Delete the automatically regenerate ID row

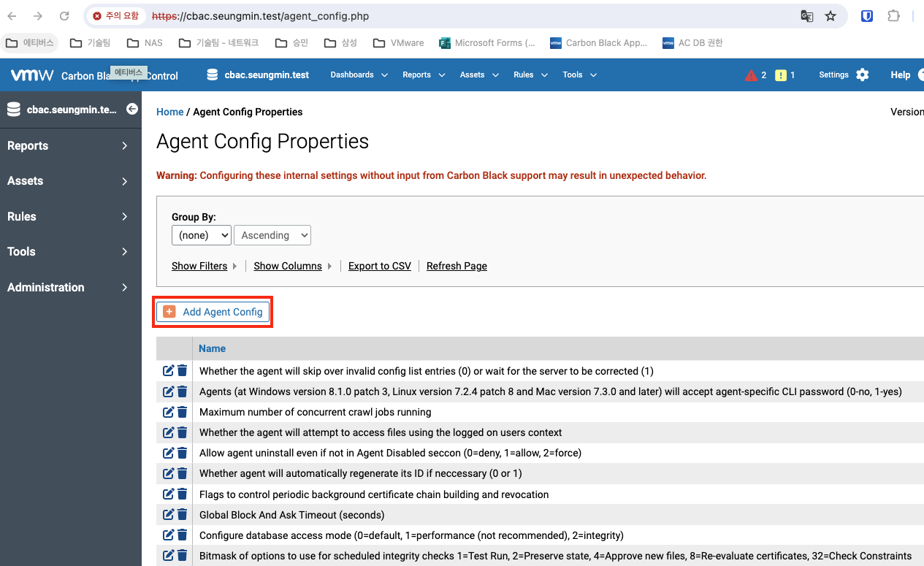click(183, 473)
